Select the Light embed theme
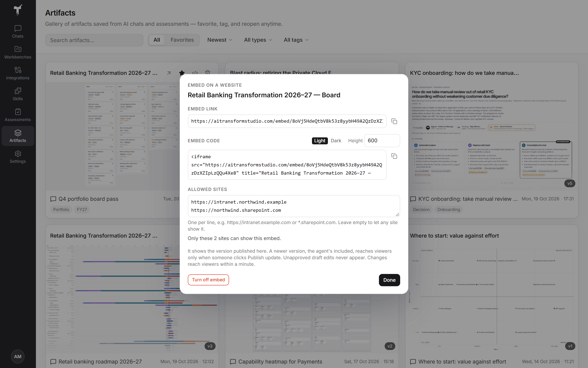The height and width of the screenshot is (368, 588). [x=320, y=141]
